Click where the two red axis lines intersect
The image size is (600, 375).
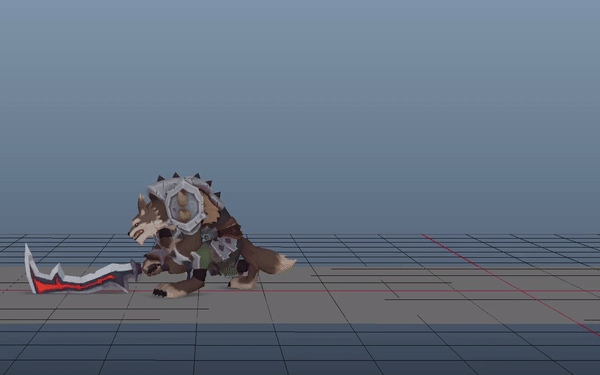522,291
